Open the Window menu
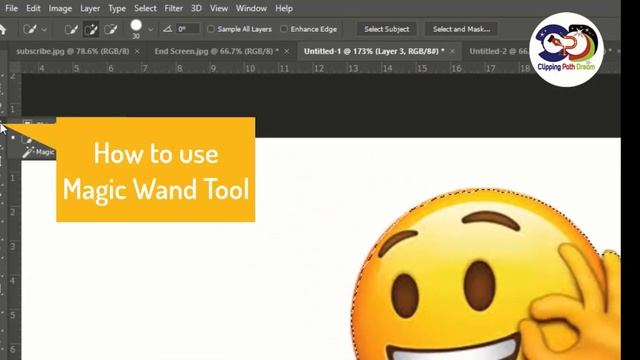 pyautogui.click(x=251, y=8)
